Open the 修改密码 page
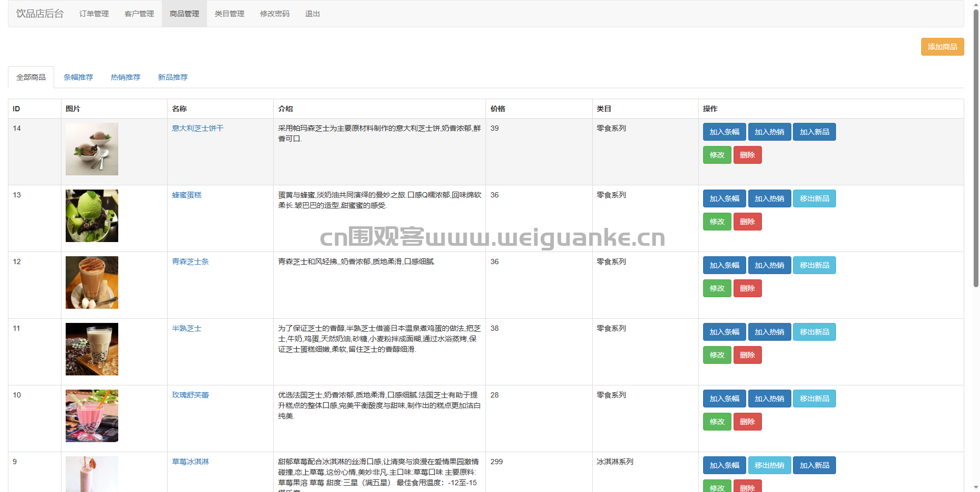Viewport: 980px width, 492px height. pyautogui.click(x=275, y=14)
